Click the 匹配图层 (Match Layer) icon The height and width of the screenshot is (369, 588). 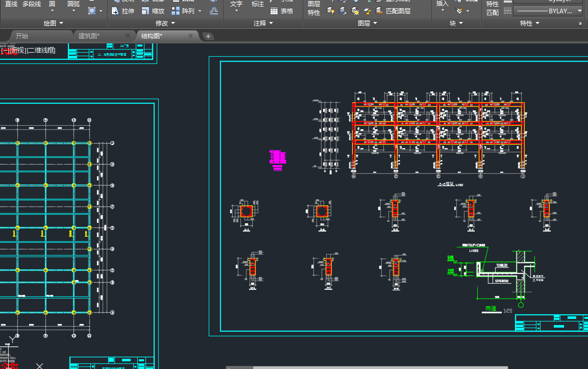point(379,11)
